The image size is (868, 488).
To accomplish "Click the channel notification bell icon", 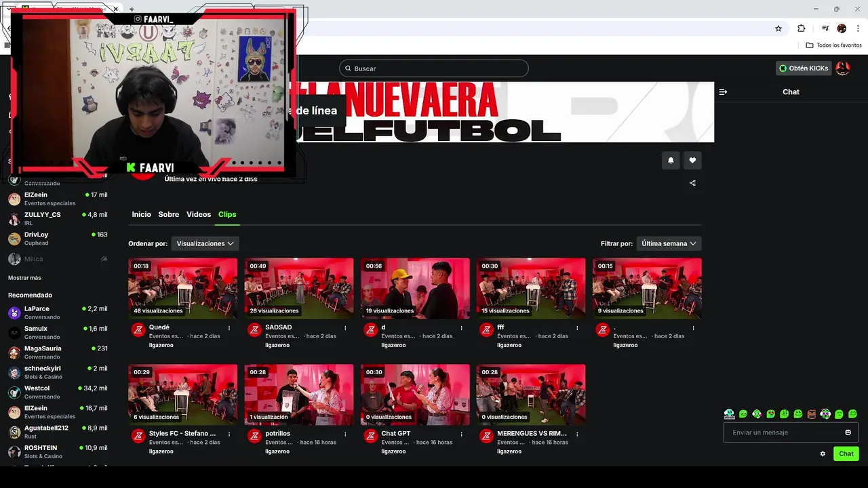I will (x=671, y=161).
